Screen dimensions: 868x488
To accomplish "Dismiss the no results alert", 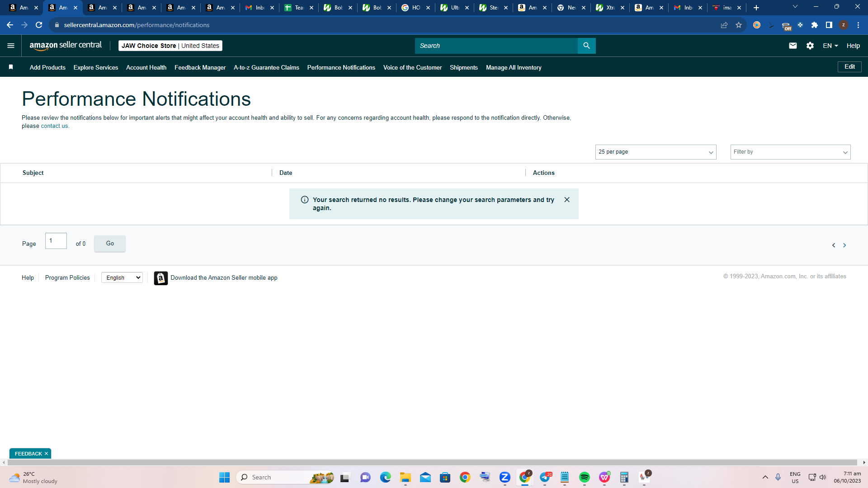I will [x=567, y=200].
